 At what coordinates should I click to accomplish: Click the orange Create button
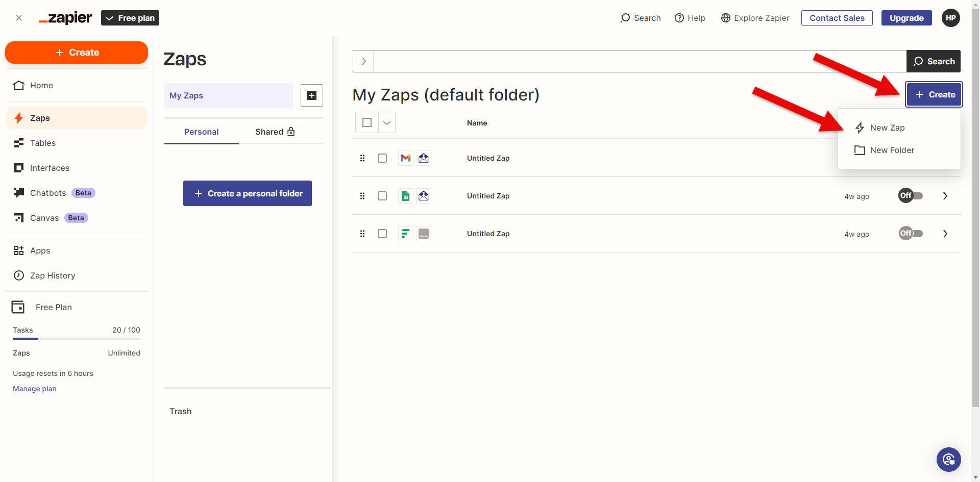point(77,53)
